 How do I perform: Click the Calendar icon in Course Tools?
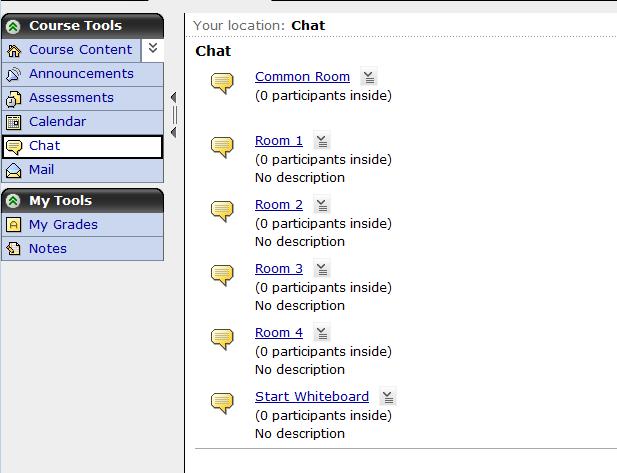coord(14,122)
